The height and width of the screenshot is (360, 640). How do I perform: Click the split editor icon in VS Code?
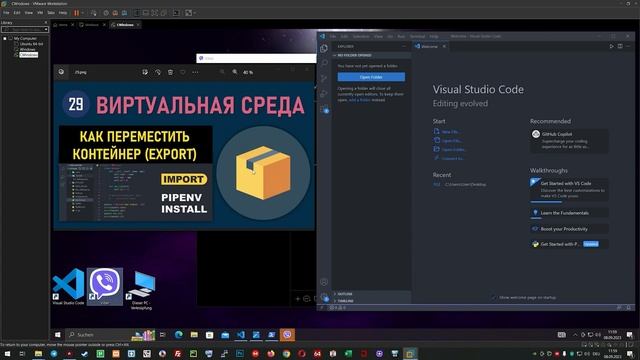620,46
